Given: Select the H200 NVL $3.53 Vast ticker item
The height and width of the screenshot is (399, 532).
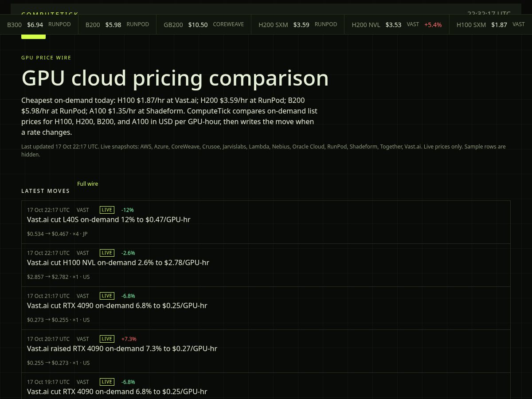Looking at the screenshot, I should click(x=397, y=24).
